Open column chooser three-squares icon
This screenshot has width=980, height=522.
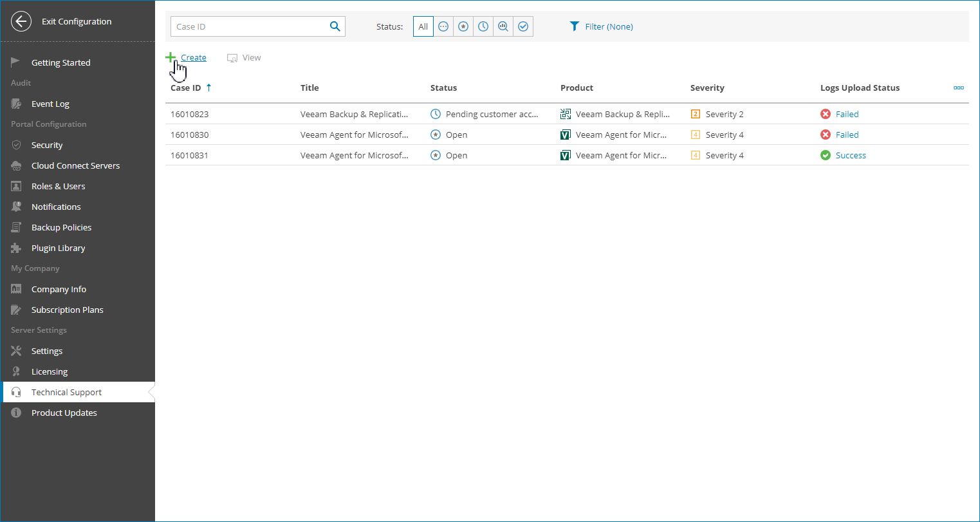(x=958, y=88)
